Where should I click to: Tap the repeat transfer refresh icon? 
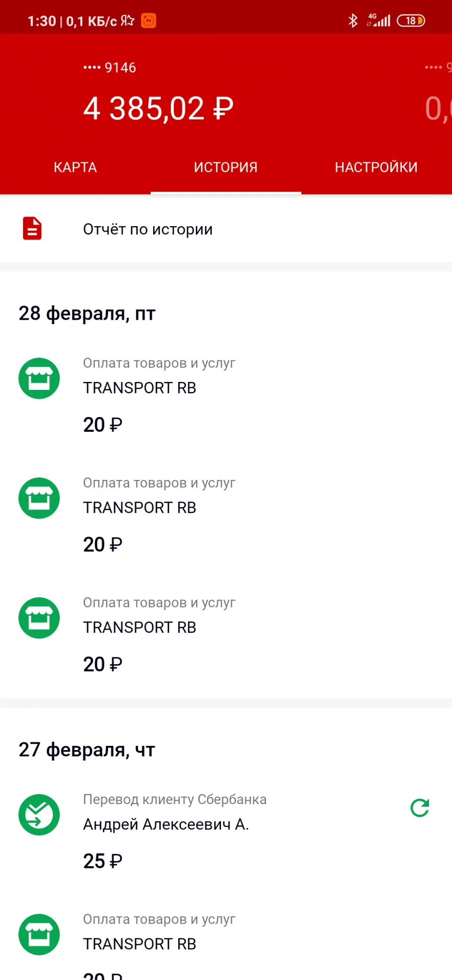419,808
